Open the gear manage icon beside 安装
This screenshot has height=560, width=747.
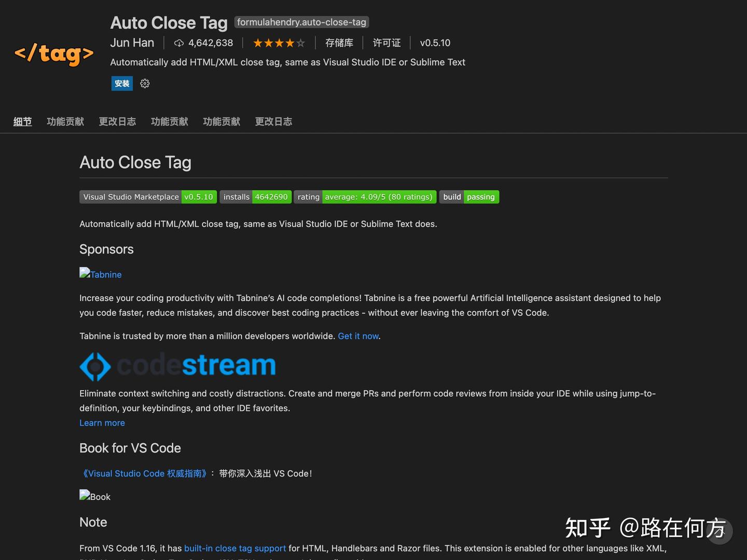point(145,83)
